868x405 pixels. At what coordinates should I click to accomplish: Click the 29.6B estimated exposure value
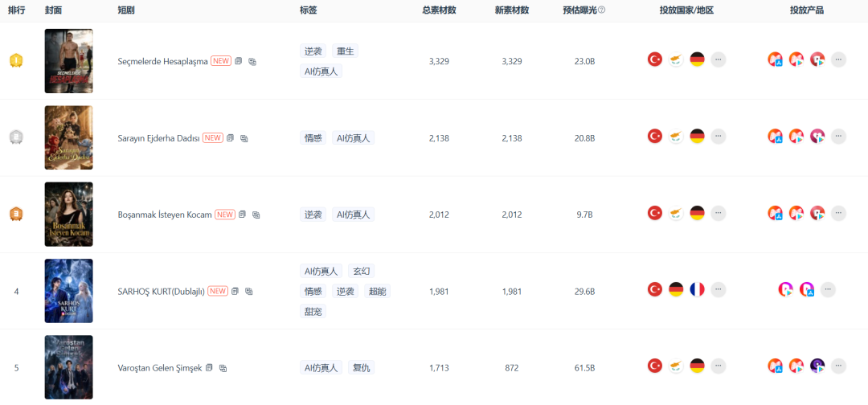[x=584, y=291]
